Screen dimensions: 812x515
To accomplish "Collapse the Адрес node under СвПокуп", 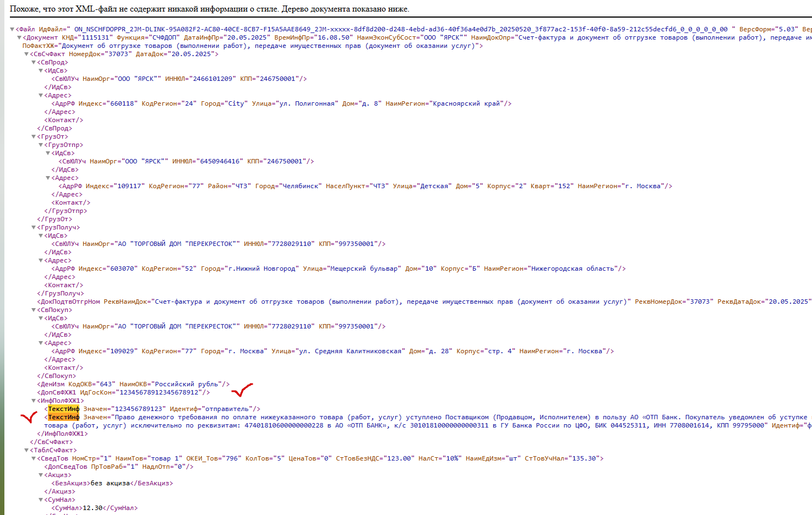I will click(41, 343).
